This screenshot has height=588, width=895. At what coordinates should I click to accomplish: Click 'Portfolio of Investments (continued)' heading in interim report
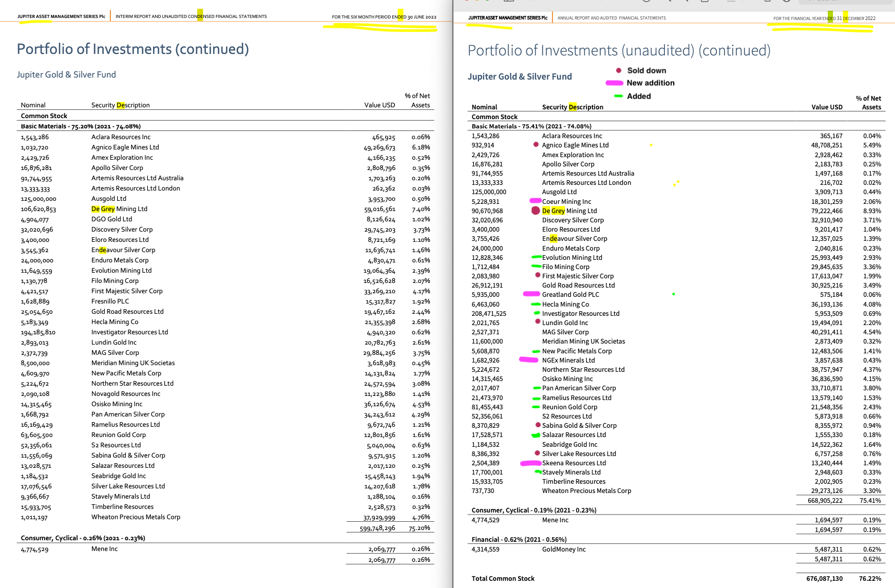point(133,49)
